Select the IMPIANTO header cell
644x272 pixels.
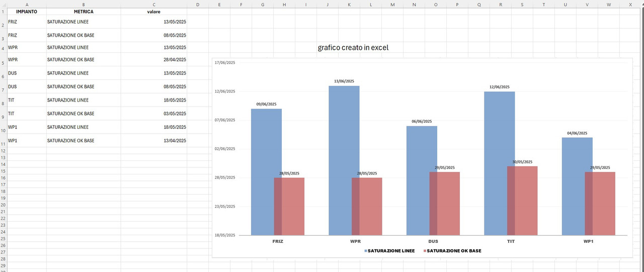pyautogui.click(x=27, y=11)
